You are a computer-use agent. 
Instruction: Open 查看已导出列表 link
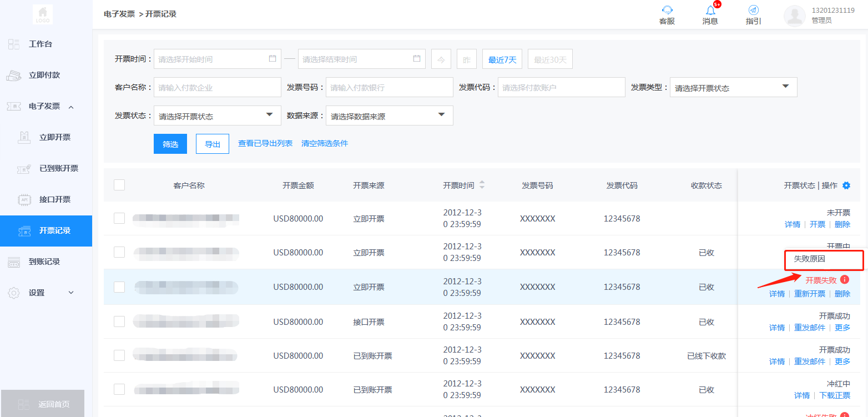tap(265, 143)
